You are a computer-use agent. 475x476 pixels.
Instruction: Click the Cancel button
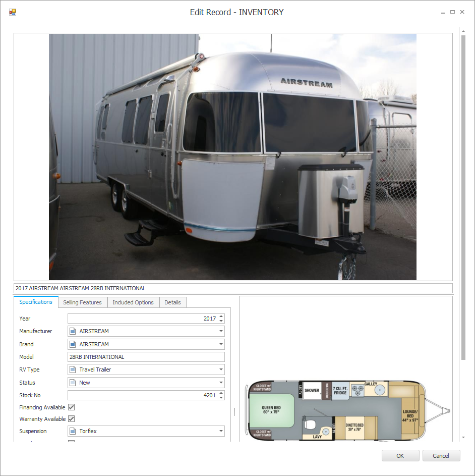441,456
